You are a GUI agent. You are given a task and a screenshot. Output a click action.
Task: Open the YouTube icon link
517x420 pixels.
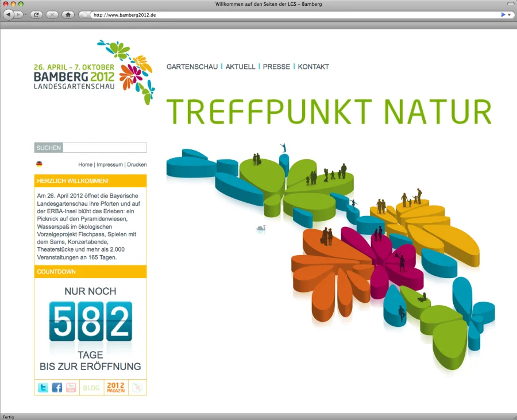coord(71,388)
